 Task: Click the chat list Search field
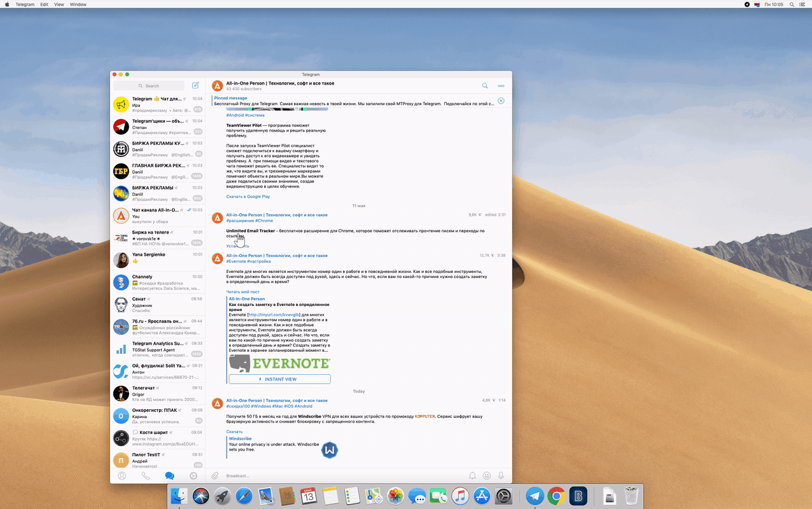point(149,85)
